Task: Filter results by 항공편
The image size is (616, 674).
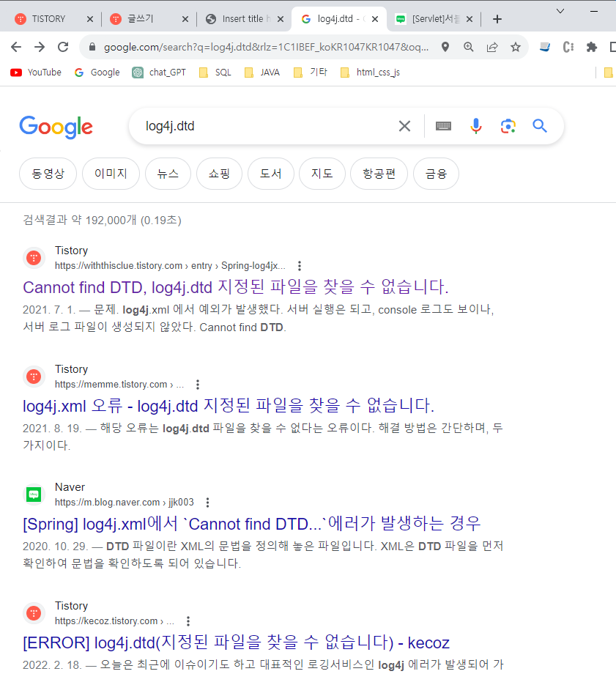Action: pyautogui.click(x=379, y=174)
